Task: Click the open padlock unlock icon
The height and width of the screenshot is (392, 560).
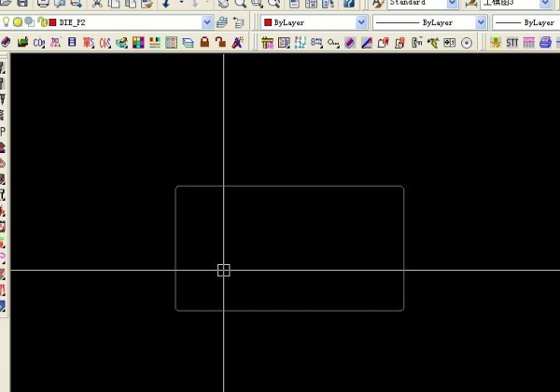Action: (x=220, y=43)
